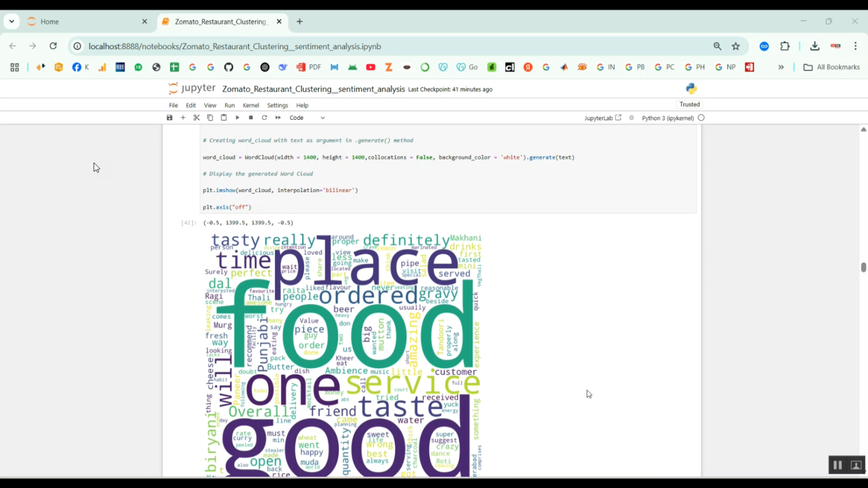Screen dimensions: 868x488
Task: Click the Jupyter logo
Action: coord(192,88)
